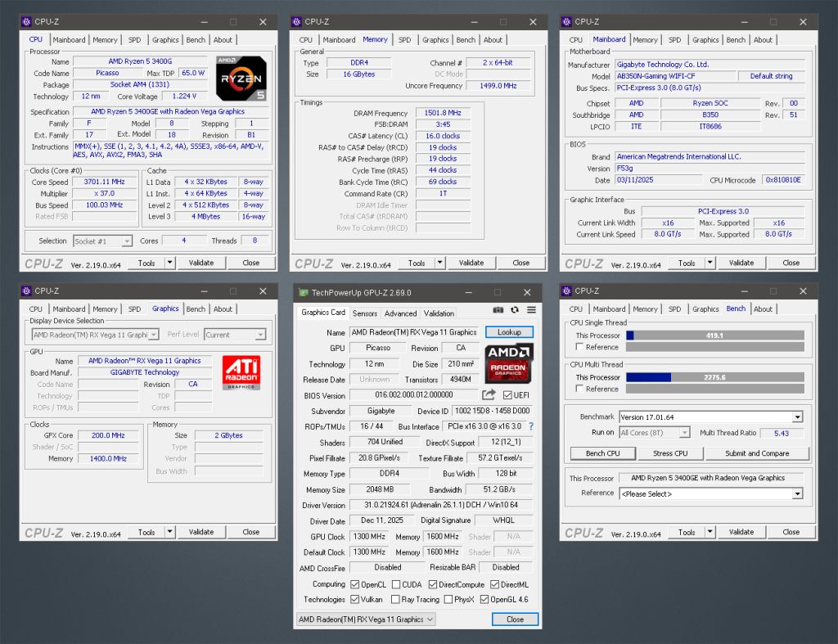Viewport: 838px width, 644px height.
Task: Enable Reference checkbox under CPU Single Thread
Action: click(579, 347)
